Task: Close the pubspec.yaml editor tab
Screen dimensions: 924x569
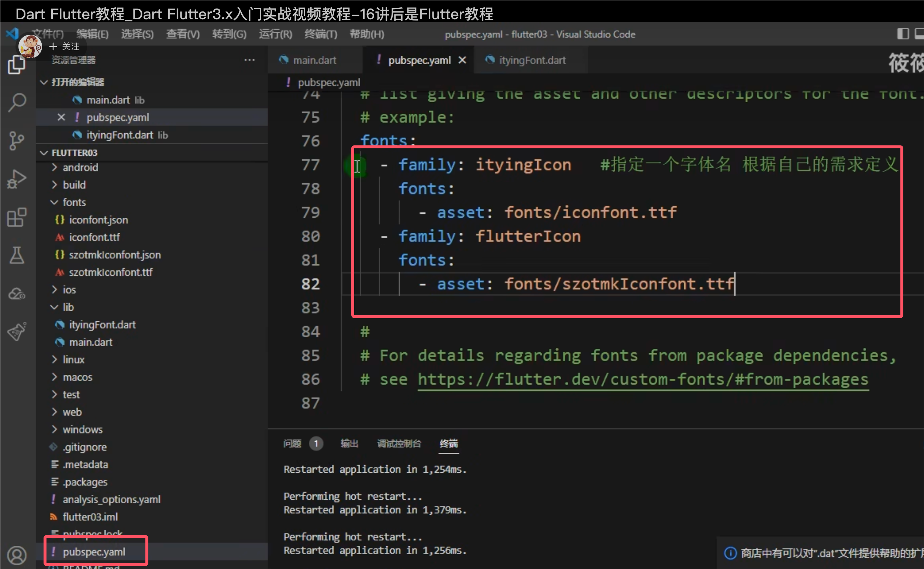Action: (462, 60)
